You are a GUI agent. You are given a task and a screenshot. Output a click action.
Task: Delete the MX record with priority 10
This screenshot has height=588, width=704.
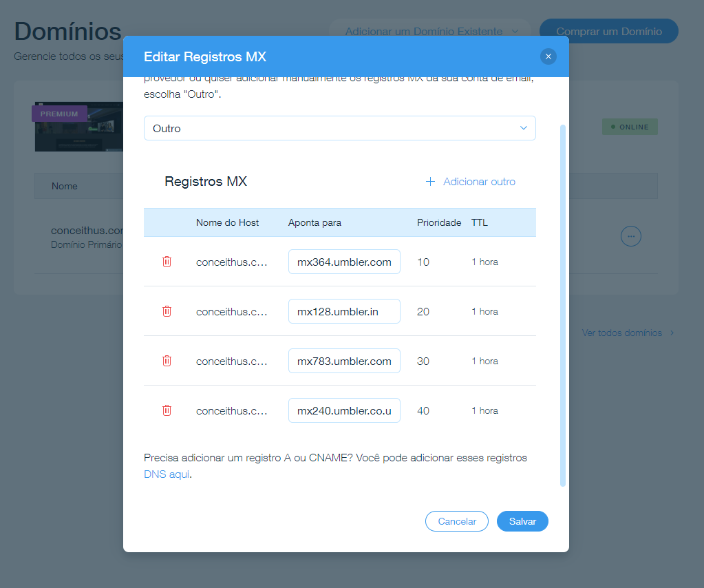click(x=167, y=262)
